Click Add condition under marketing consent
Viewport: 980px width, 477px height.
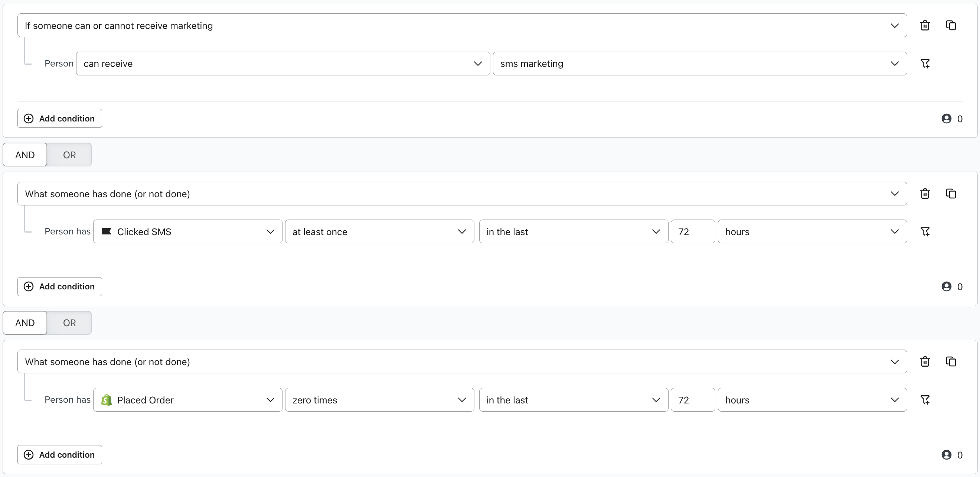(60, 119)
